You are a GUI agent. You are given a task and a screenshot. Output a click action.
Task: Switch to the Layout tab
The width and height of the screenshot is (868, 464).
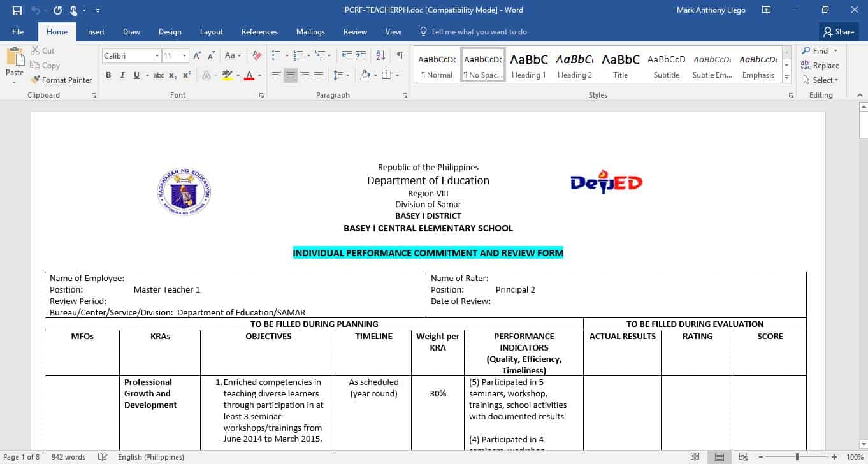[211, 32]
